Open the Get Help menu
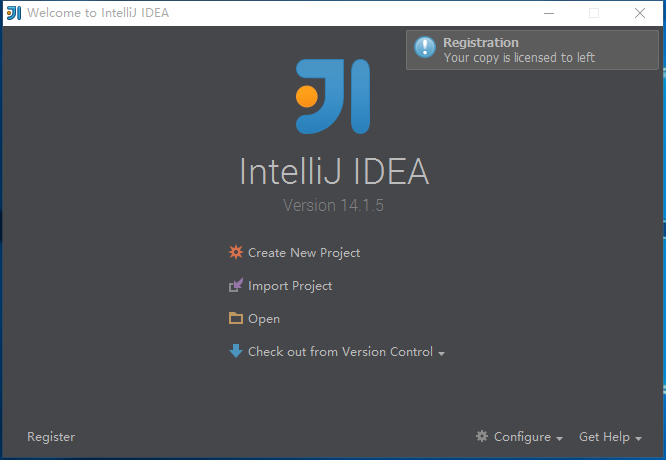The image size is (666, 460). click(x=604, y=437)
